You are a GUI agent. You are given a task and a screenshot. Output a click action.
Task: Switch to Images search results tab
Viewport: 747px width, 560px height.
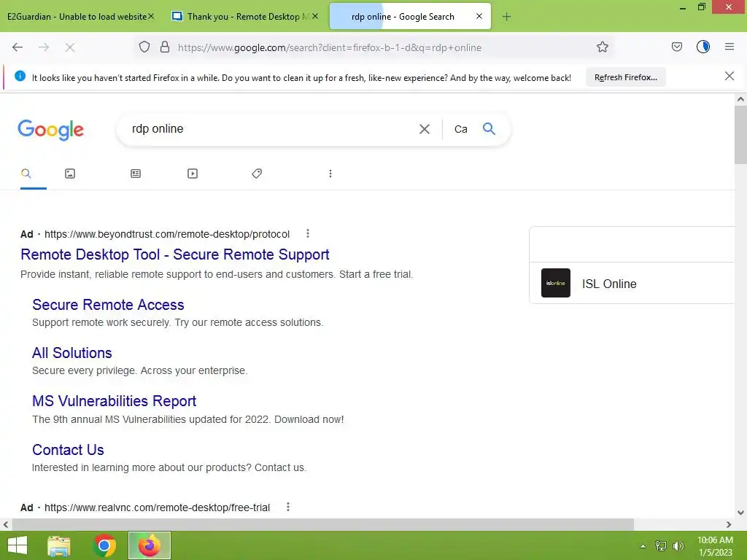click(x=70, y=174)
